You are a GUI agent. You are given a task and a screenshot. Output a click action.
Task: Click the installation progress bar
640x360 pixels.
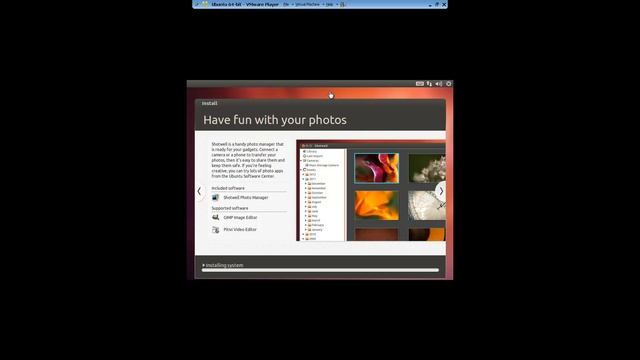pyautogui.click(x=320, y=270)
